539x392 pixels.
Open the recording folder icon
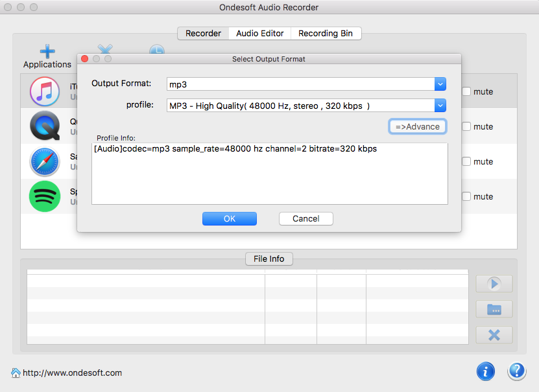[x=494, y=309]
